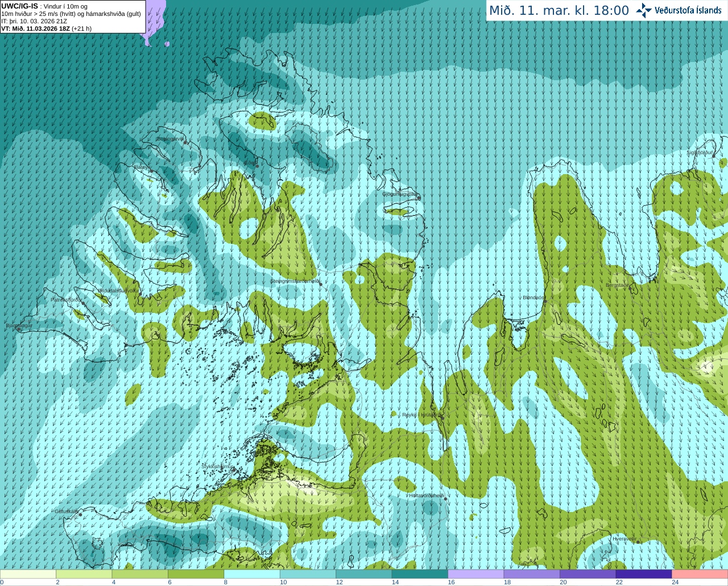Select the 12–14 m/s teal legend swatch
Screen dimensions: 728x586
[364, 574]
